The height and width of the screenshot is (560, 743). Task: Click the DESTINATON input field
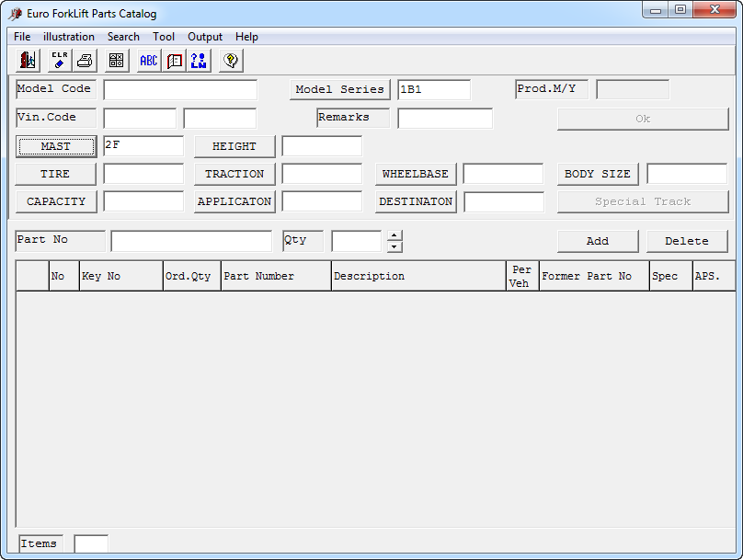504,202
